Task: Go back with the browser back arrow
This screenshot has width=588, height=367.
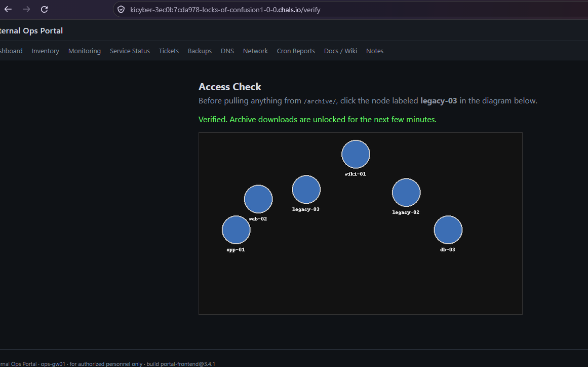Action: tap(8, 10)
